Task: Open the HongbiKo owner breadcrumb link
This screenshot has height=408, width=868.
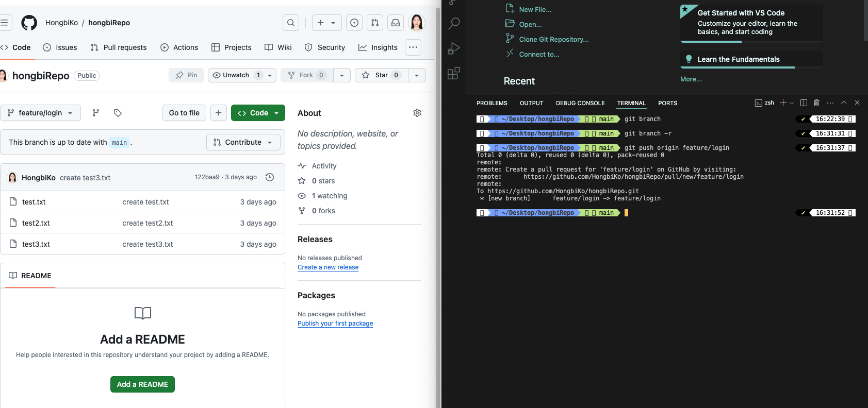Action: (x=61, y=23)
